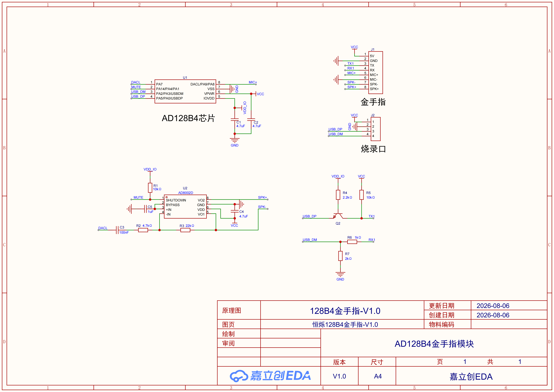Select resistor R7 2kΩ symbol
The height and width of the screenshot is (392, 554).
tap(340, 256)
